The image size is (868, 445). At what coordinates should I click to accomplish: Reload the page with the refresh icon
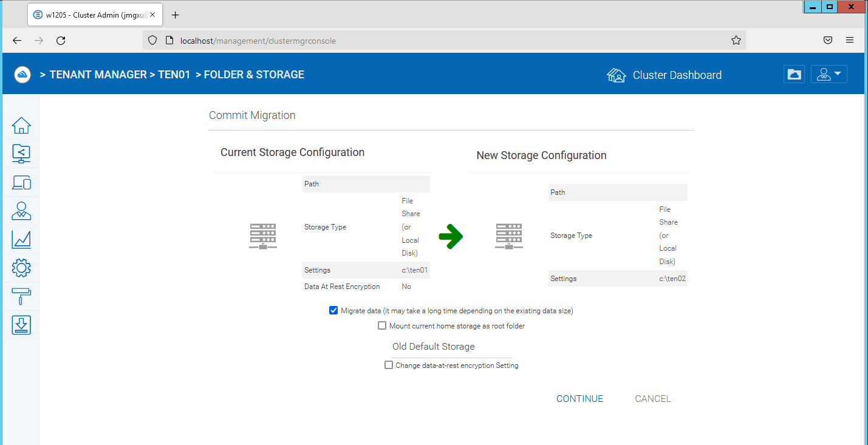click(x=61, y=41)
